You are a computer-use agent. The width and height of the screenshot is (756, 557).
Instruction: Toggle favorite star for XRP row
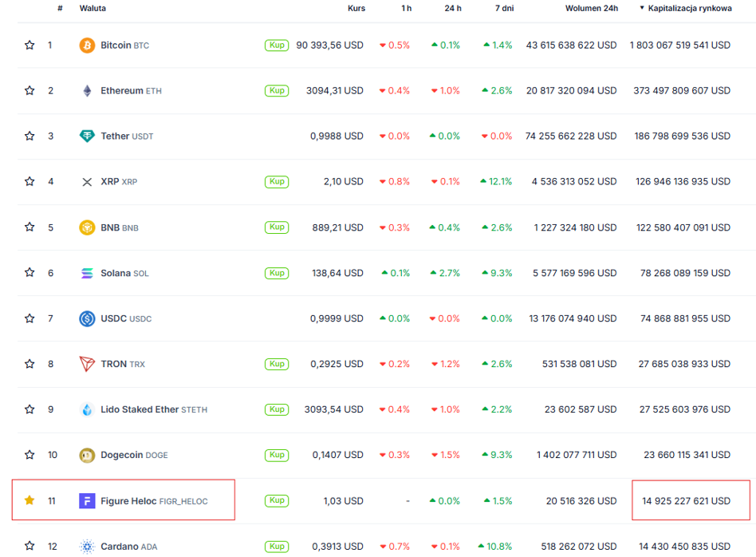click(x=30, y=181)
